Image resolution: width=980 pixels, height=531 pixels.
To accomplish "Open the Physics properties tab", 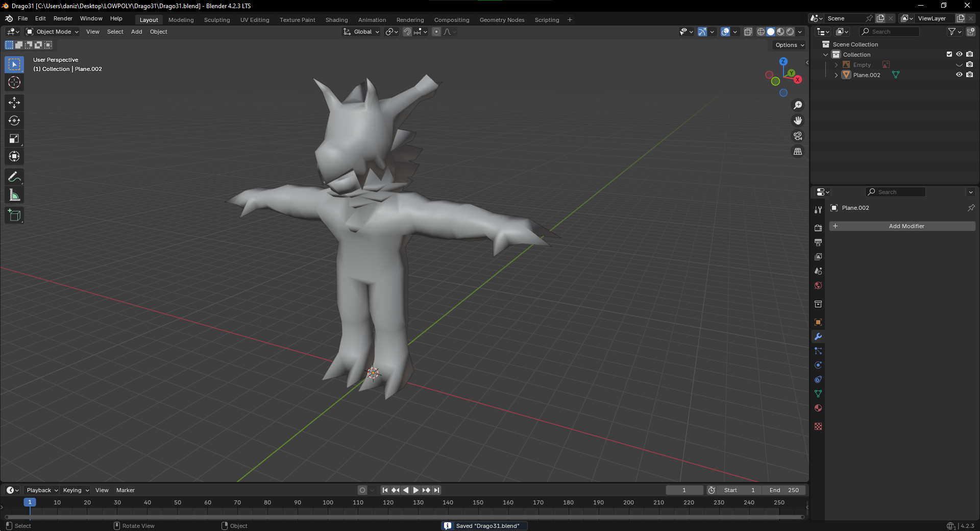I will [818, 365].
